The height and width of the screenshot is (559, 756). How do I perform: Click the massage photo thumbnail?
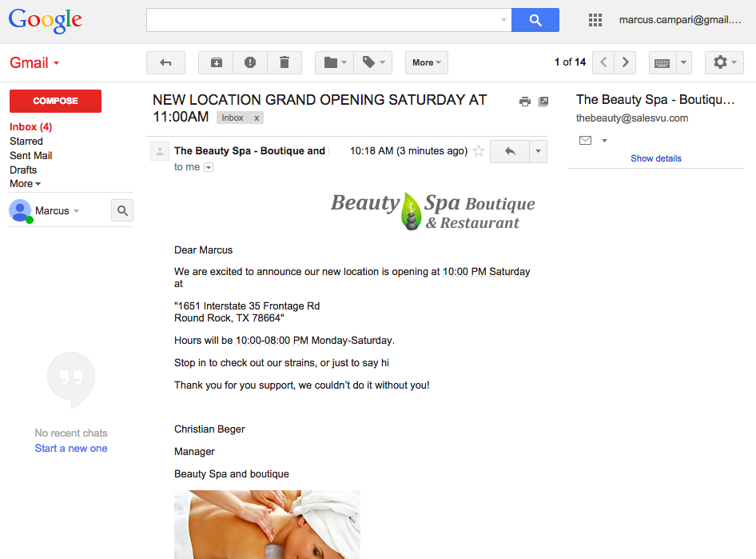pyautogui.click(x=267, y=525)
